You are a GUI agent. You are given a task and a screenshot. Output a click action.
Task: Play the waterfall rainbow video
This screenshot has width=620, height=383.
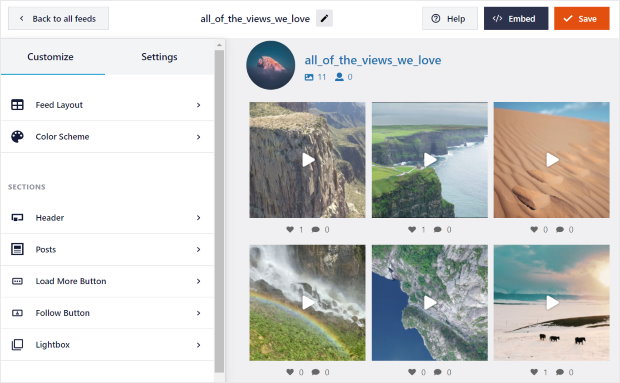pyautogui.click(x=308, y=303)
